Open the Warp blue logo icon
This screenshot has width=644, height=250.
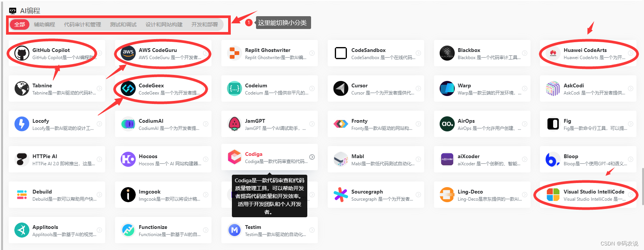pyautogui.click(x=447, y=89)
